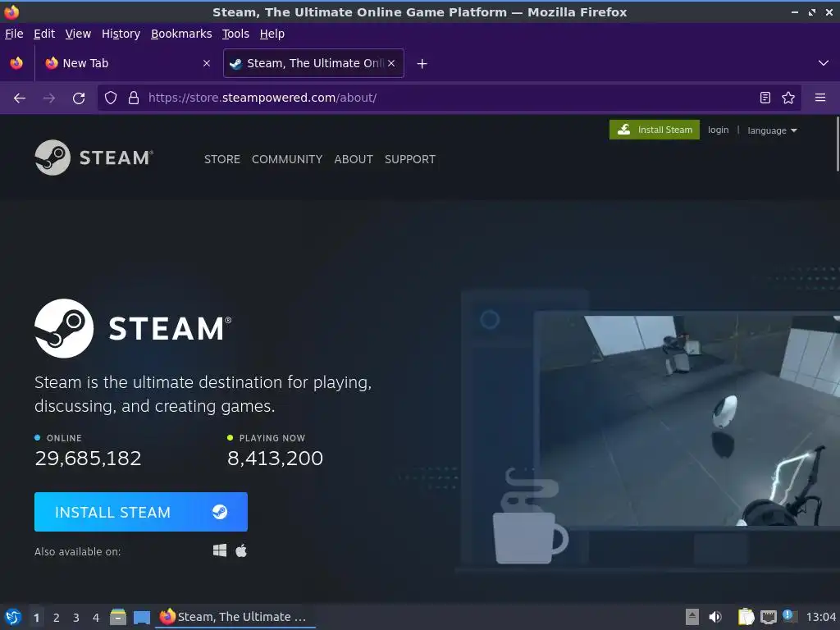Click the 13:04 clock

tap(820, 617)
